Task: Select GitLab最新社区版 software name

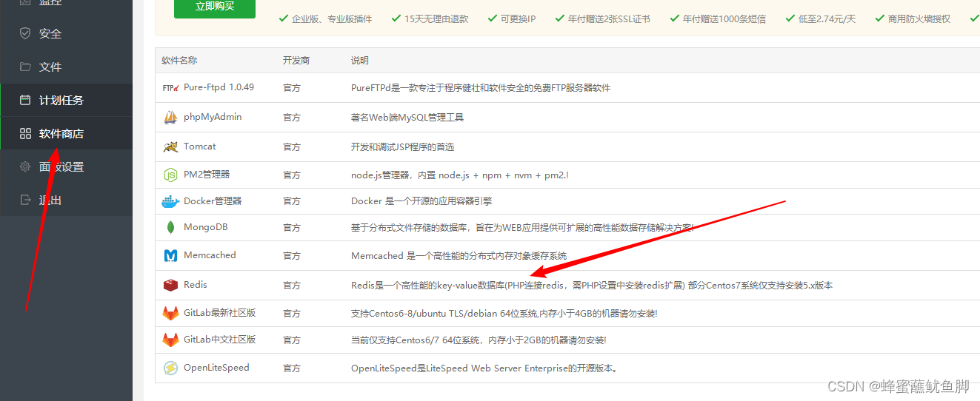Action: click(219, 313)
